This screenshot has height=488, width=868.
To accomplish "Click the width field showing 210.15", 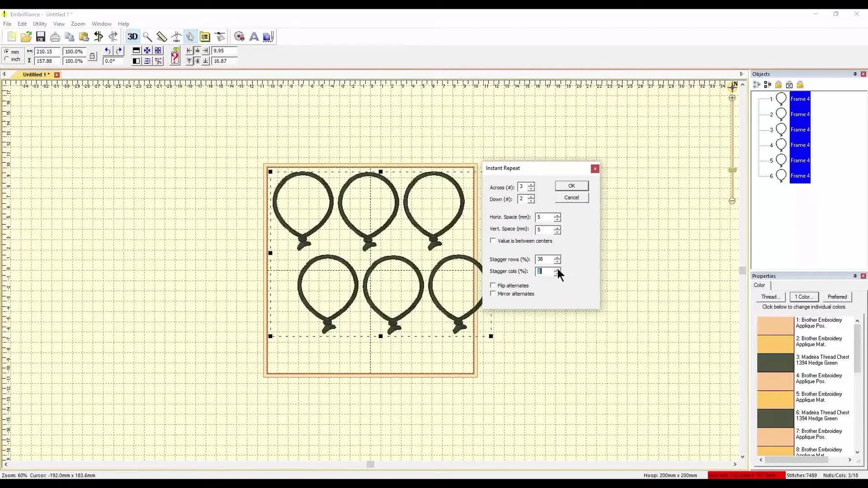I will (47, 51).
